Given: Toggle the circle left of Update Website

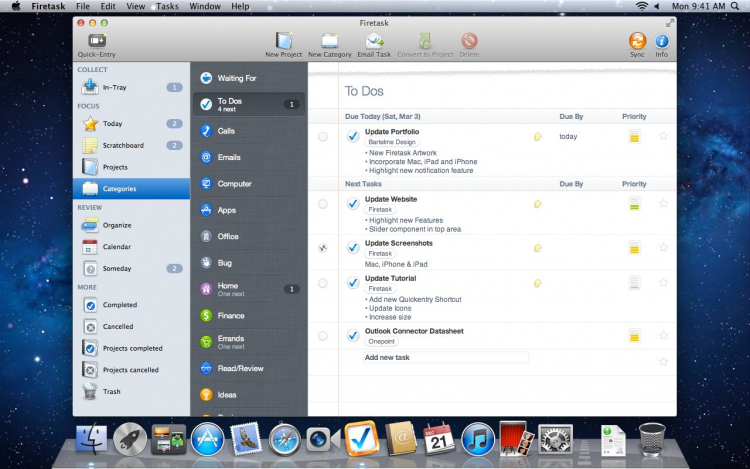Looking at the screenshot, I should (x=323, y=204).
